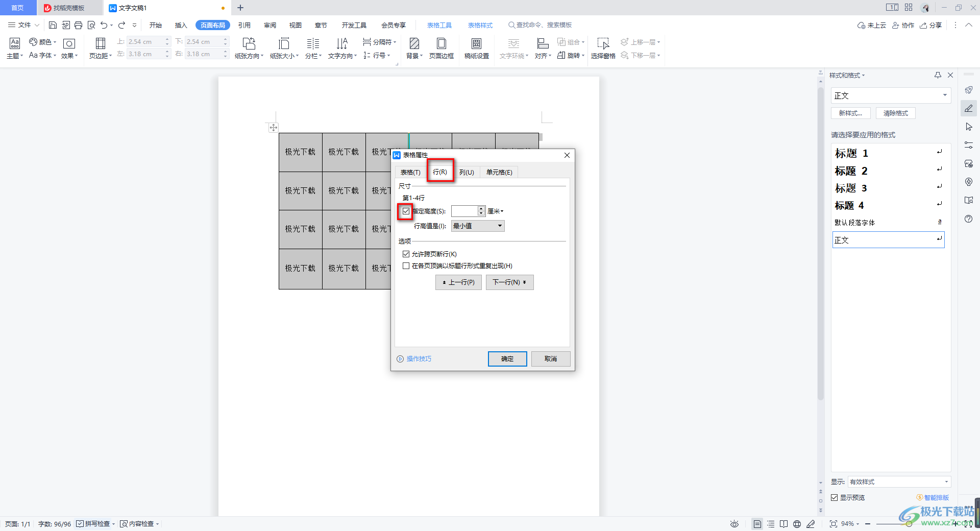Click the Redo arrow icon

[121, 25]
